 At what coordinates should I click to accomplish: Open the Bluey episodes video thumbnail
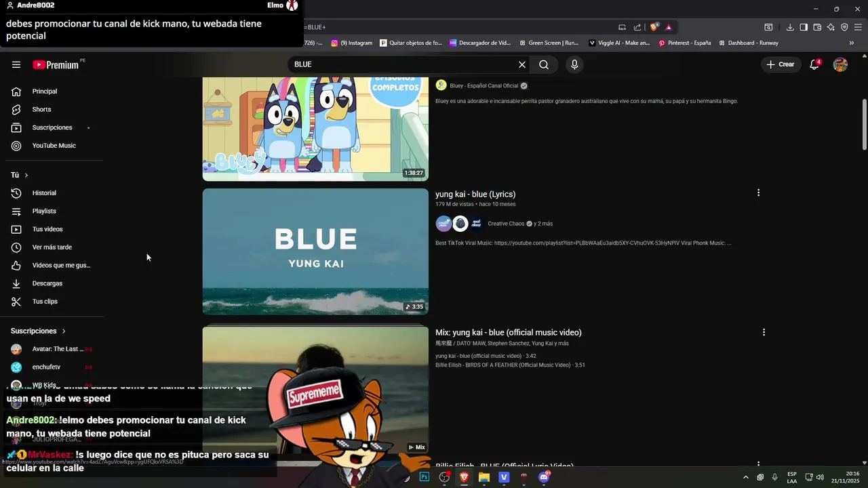(315, 129)
